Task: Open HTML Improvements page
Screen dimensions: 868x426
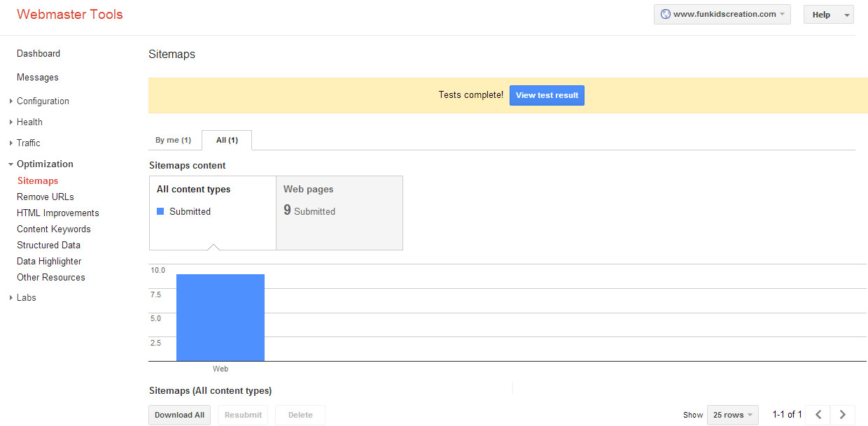Action: [58, 213]
